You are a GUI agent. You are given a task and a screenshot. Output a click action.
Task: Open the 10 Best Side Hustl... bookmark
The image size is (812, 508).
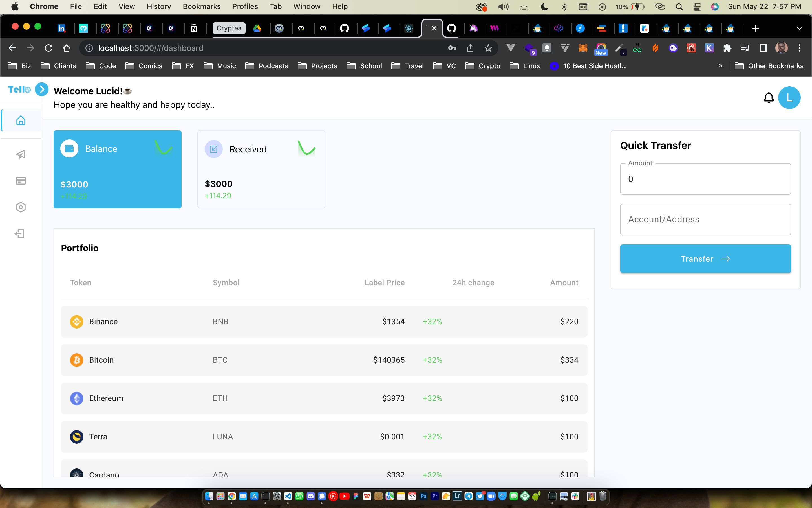click(588, 66)
